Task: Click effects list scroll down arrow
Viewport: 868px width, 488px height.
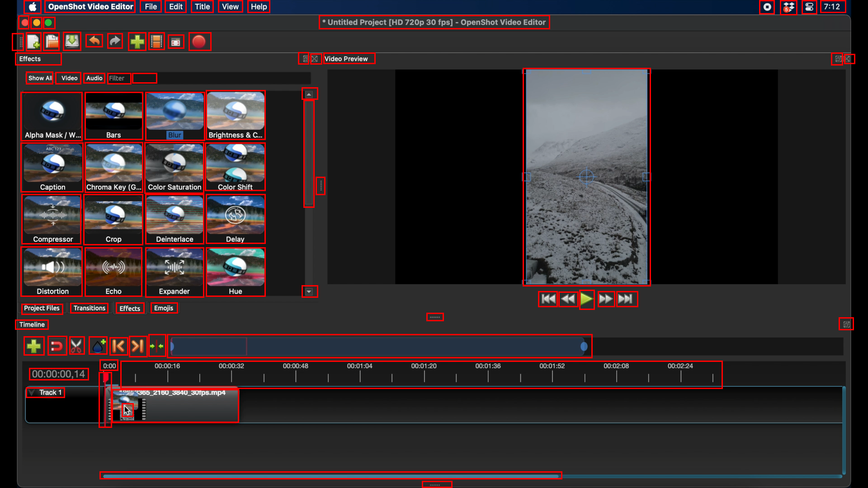Action: point(309,292)
